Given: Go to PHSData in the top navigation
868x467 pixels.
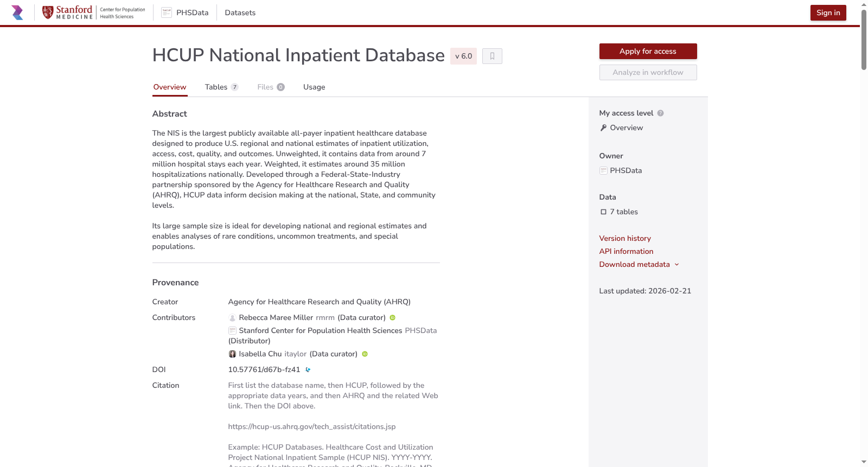Looking at the screenshot, I should click(x=192, y=12).
